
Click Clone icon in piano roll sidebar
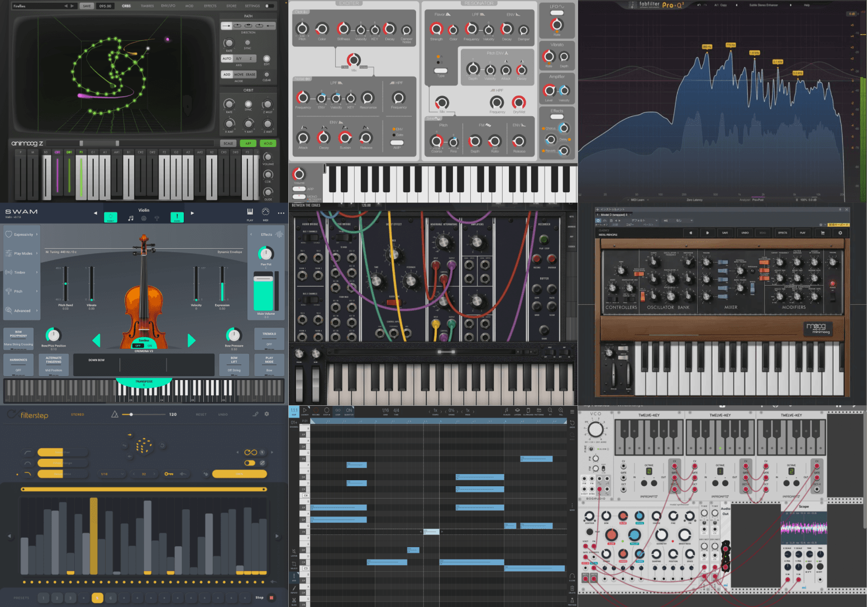(572, 577)
